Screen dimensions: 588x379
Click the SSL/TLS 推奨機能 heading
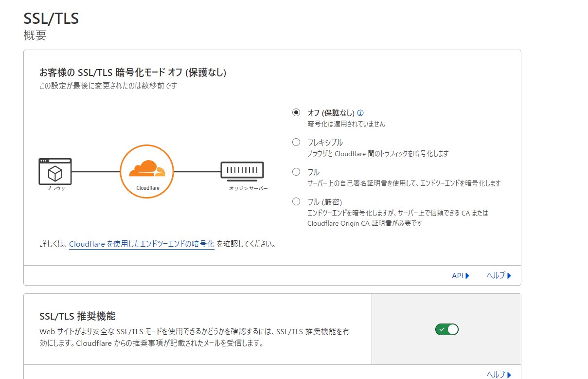tap(77, 316)
